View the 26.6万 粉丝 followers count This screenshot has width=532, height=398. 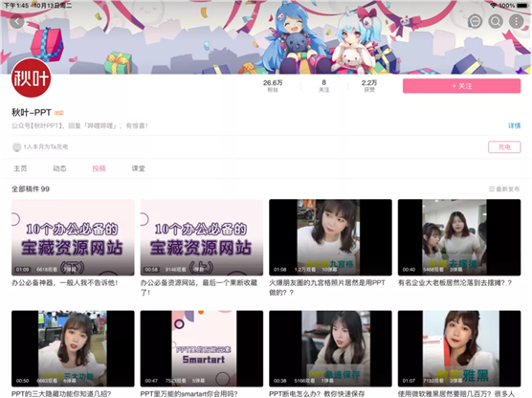[273, 85]
